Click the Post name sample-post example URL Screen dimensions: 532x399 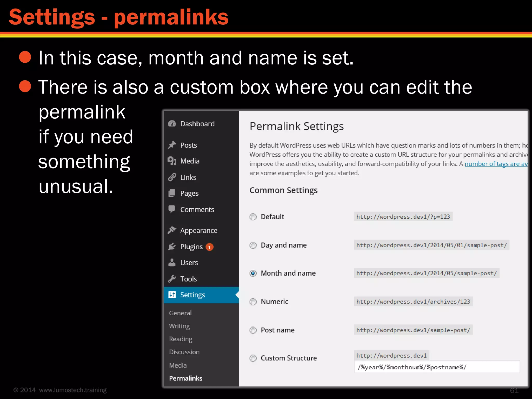413,330
